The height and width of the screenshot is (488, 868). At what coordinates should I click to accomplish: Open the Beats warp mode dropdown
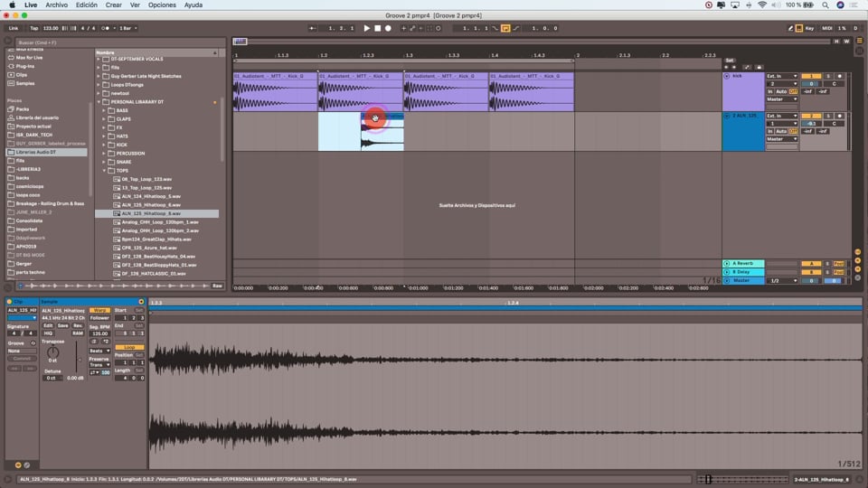[99, 351]
